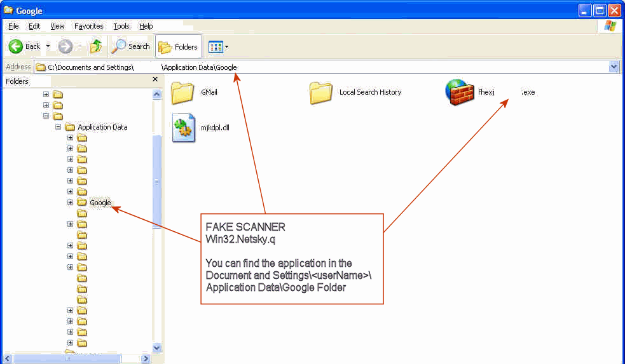Image resolution: width=625 pixels, height=364 pixels.
Task: Click the Forward arrow button
Action: pos(65,46)
